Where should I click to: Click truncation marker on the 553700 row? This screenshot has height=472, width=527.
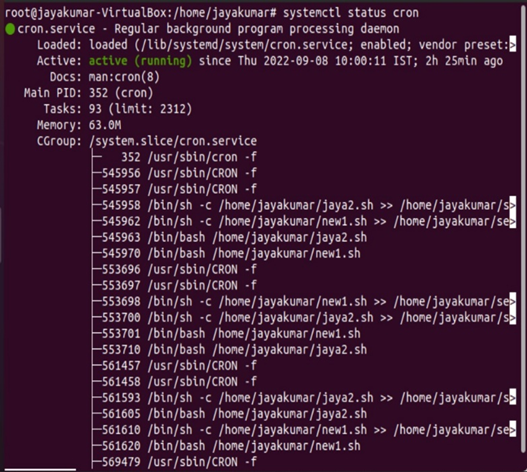513,317
